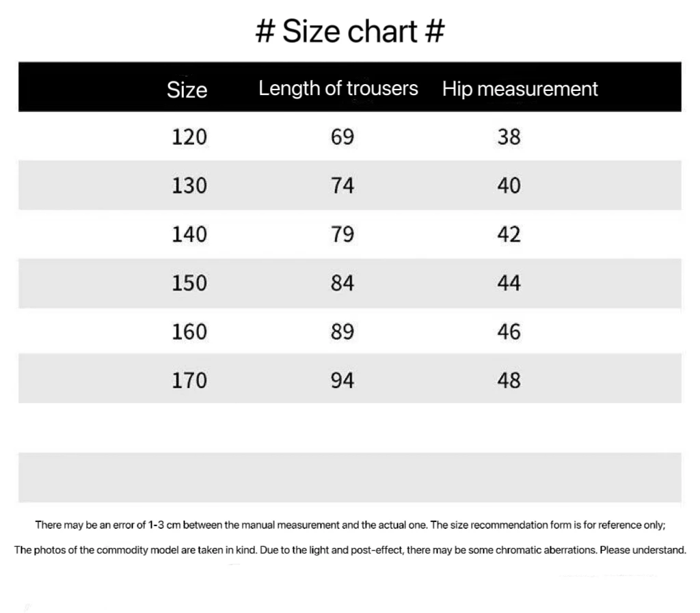Choose the size 170 cell
Image resolution: width=700 pixels, height=613 pixels.
pyautogui.click(x=189, y=380)
